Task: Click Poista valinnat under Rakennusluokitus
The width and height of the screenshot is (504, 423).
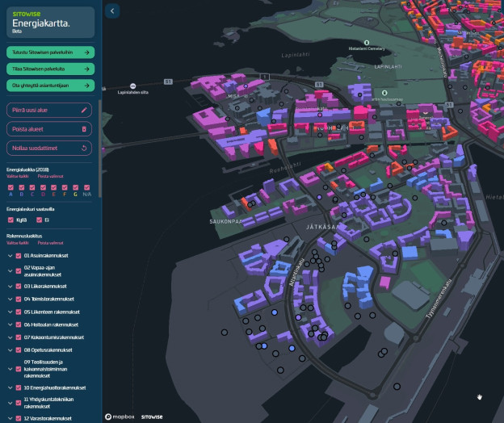Action: (x=50, y=243)
